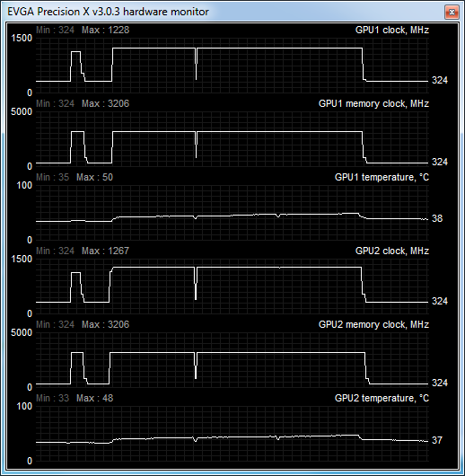Click the current '324' reading of GPU2 clock
This screenshot has width=465, height=476.
[x=440, y=301]
